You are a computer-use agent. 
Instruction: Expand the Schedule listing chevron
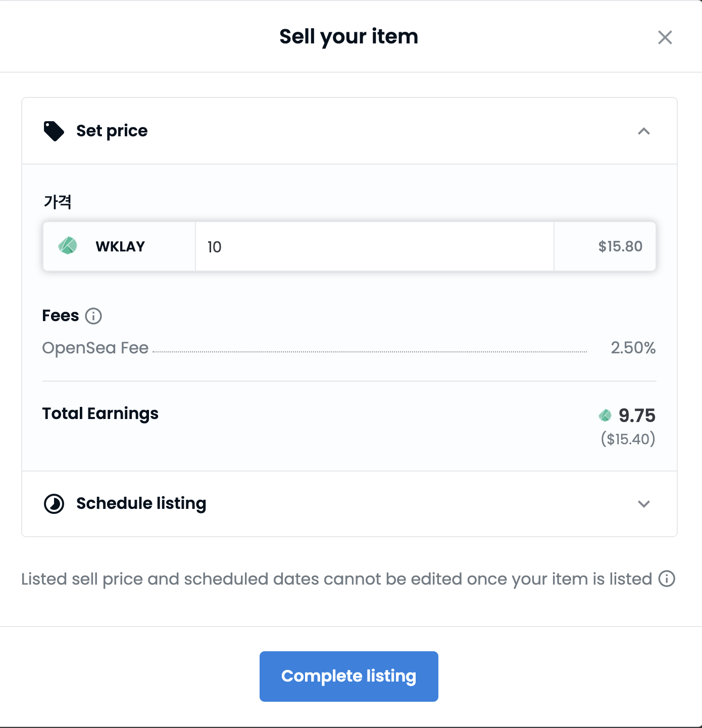coord(644,504)
